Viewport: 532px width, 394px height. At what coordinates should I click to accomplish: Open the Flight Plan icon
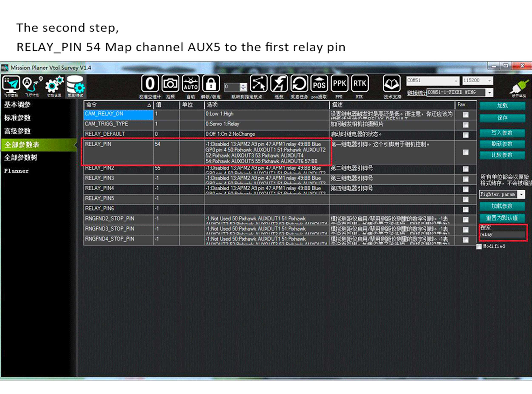coord(32,85)
